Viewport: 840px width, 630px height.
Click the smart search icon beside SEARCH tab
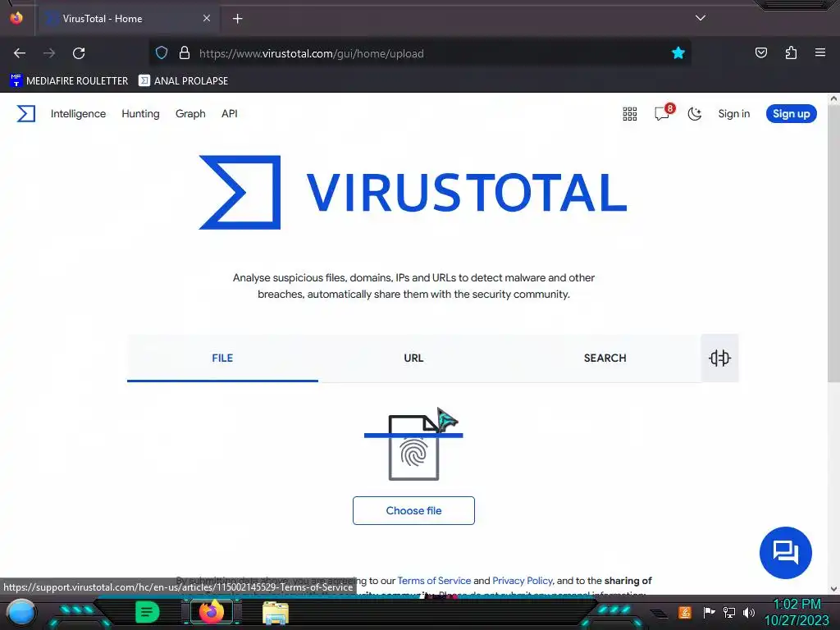tap(719, 358)
